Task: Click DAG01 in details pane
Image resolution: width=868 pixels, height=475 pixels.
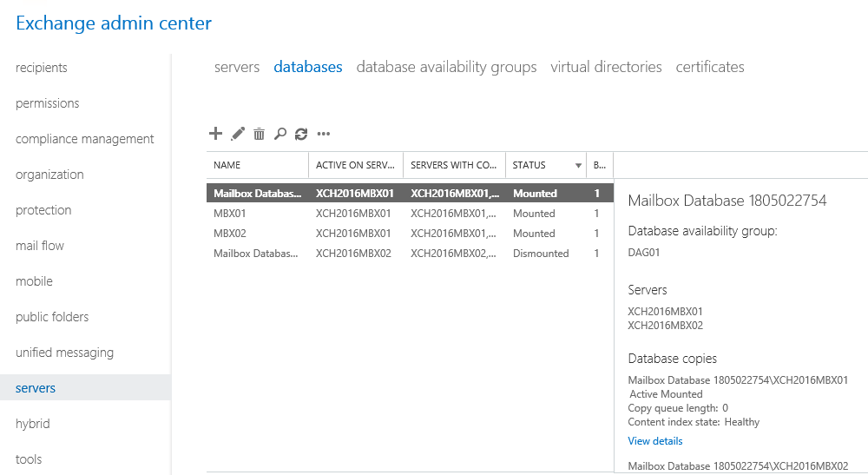Action: point(644,253)
